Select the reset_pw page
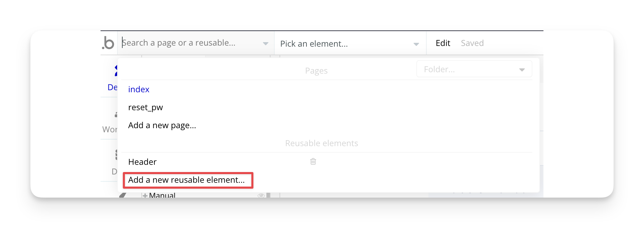 pyautogui.click(x=145, y=107)
